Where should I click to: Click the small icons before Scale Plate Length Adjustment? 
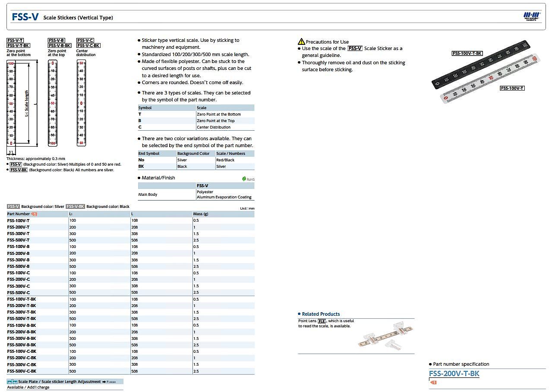tap(12, 382)
